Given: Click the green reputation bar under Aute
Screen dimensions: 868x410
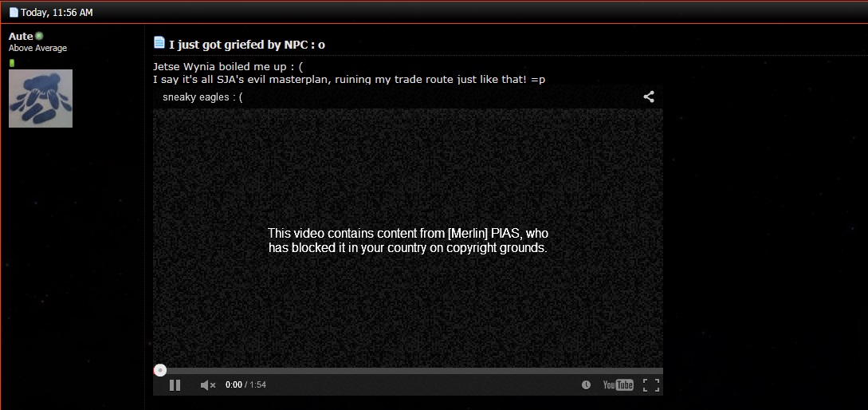Looking at the screenshot, I should (x=12, y=63).
